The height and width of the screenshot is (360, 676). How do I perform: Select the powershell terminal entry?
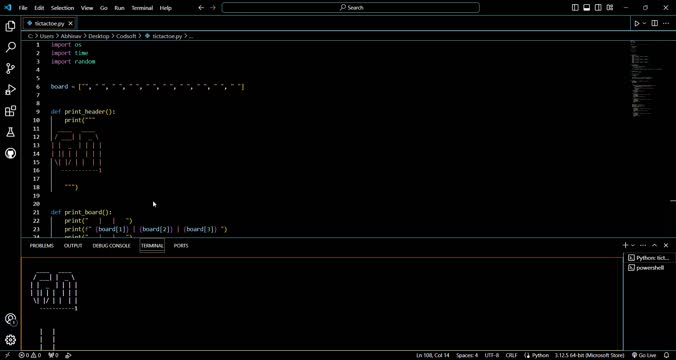coord(649,268)
